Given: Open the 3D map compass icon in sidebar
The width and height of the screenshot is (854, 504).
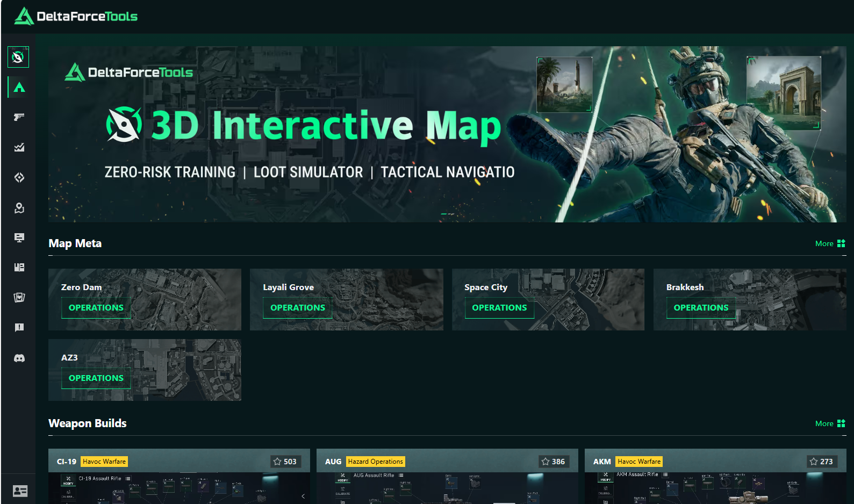Looking at the screenshot, I should [18, 57].
